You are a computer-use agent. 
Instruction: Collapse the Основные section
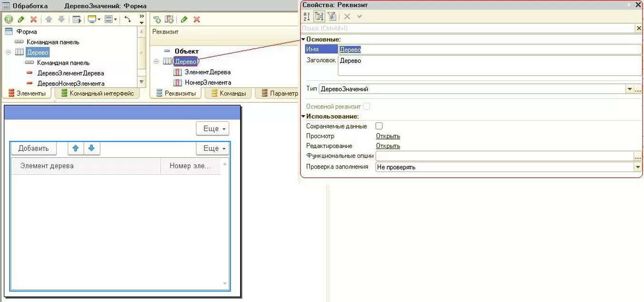[303, 39]
